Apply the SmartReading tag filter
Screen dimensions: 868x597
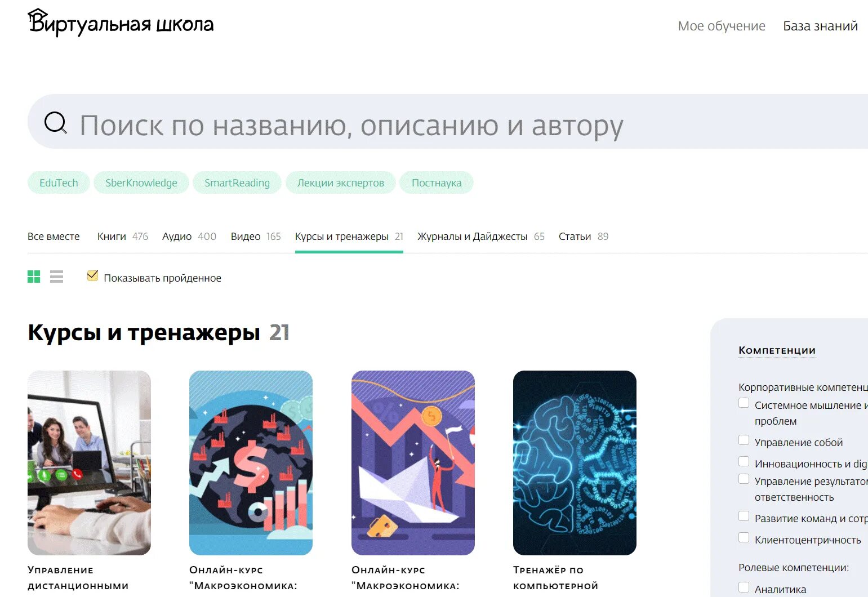pos(237,182)
